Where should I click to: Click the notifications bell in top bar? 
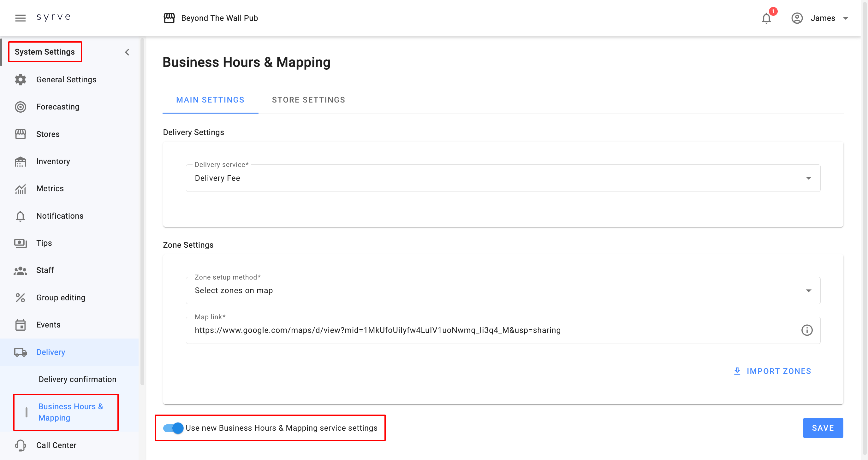[766, 18]
